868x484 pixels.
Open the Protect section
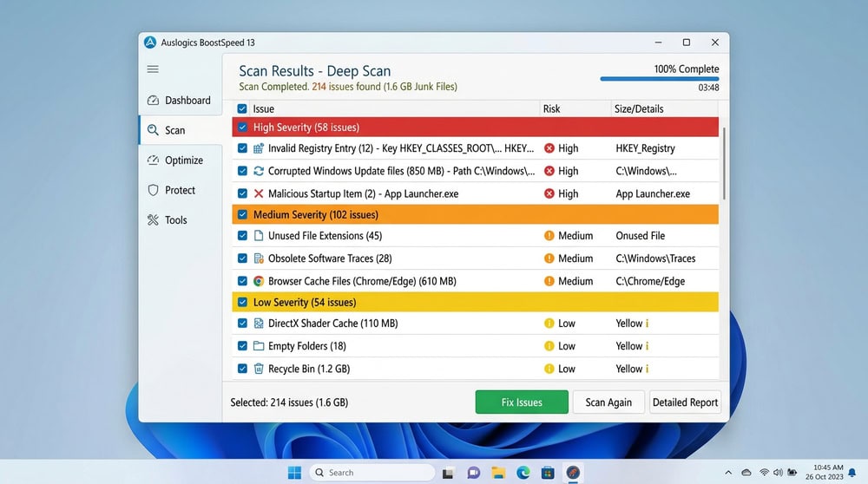coord(180,190)
